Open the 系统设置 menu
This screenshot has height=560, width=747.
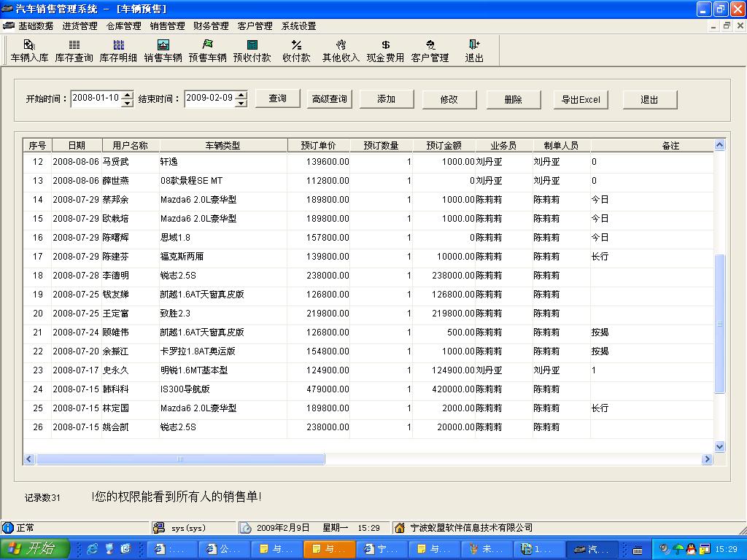(298, 26)
